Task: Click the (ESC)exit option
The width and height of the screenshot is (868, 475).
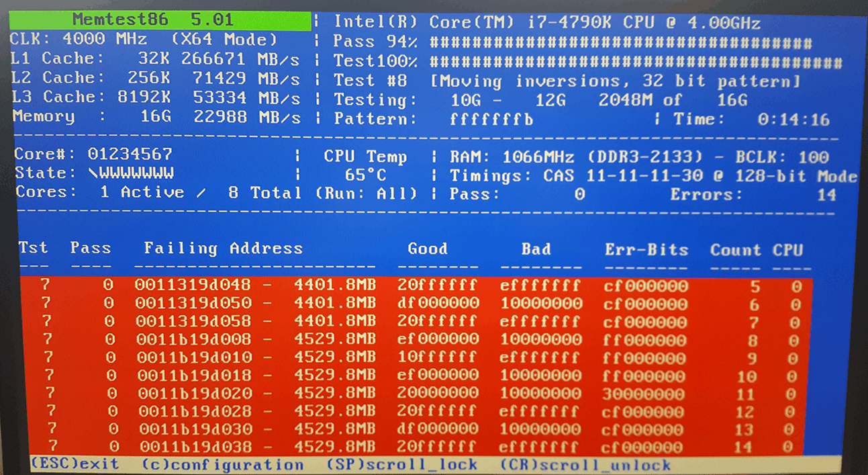Action: (x=74, y=464)
